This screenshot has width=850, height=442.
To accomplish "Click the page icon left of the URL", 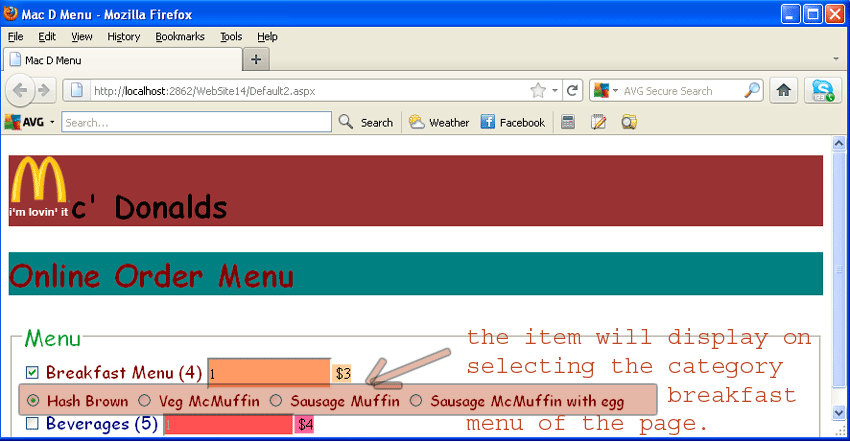I will click(x=77, y=91).
